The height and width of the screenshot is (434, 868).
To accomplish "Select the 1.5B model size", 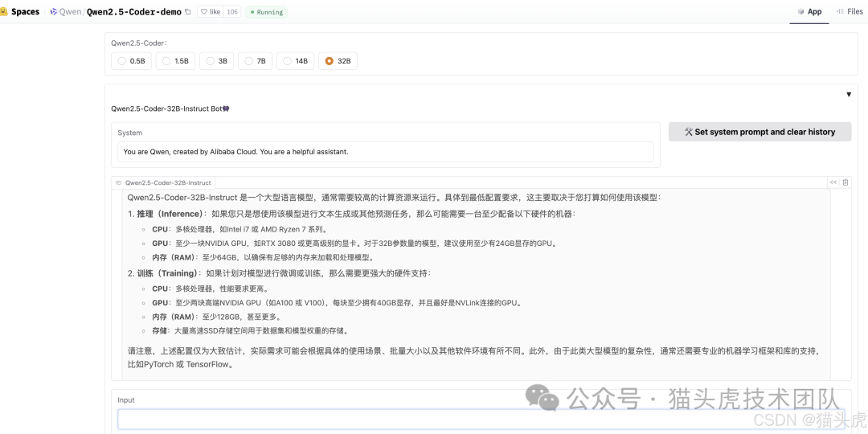I will pos(175,61).
